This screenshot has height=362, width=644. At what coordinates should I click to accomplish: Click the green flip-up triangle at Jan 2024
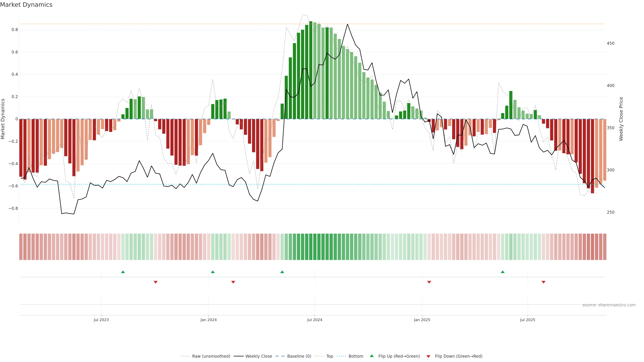(213, 272)
